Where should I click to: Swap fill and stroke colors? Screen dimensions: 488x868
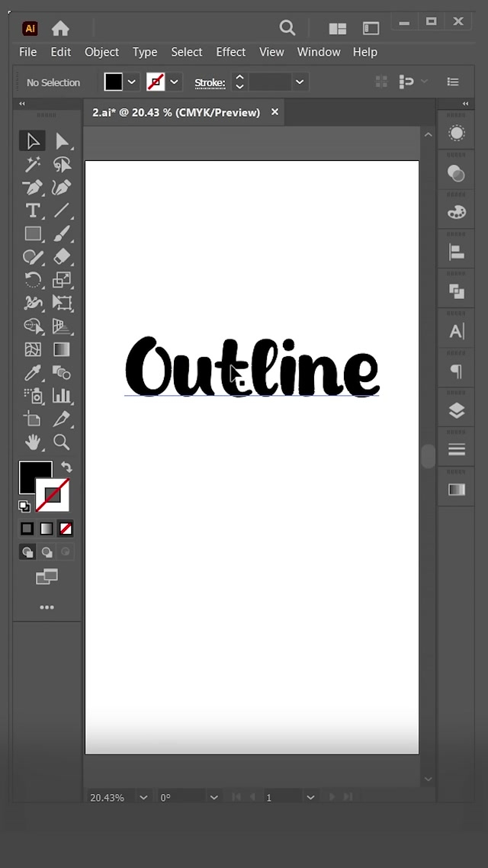66,467
